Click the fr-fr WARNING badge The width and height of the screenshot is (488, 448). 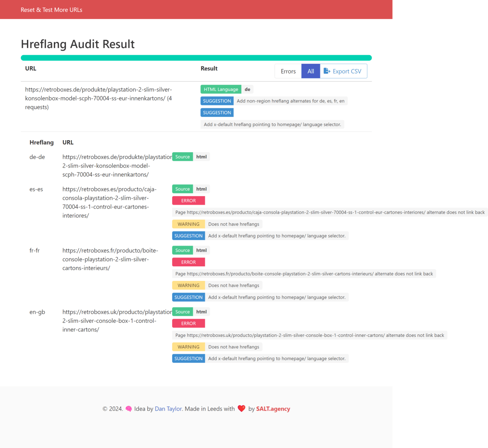tap(188, 285)
